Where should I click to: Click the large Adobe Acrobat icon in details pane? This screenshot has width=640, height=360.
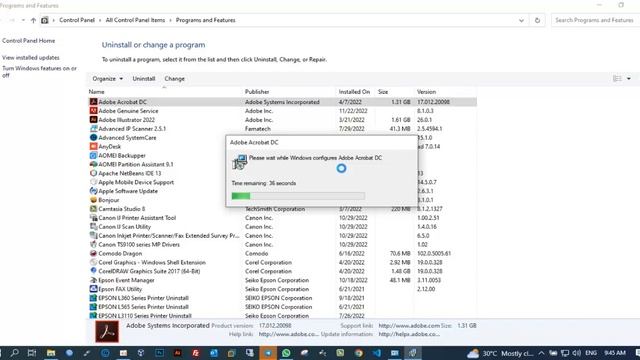107,331
